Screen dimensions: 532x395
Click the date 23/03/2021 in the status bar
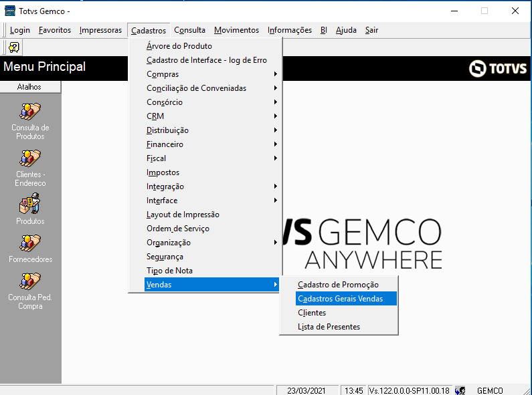pos(306,390)
